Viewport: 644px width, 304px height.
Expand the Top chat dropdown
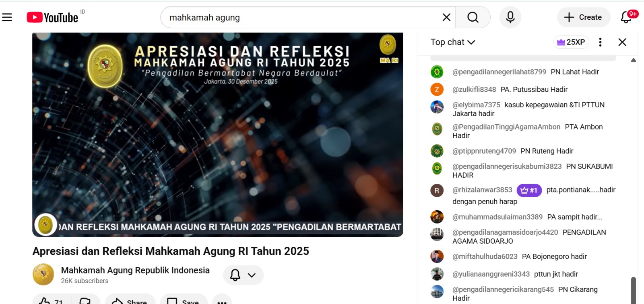453,42
